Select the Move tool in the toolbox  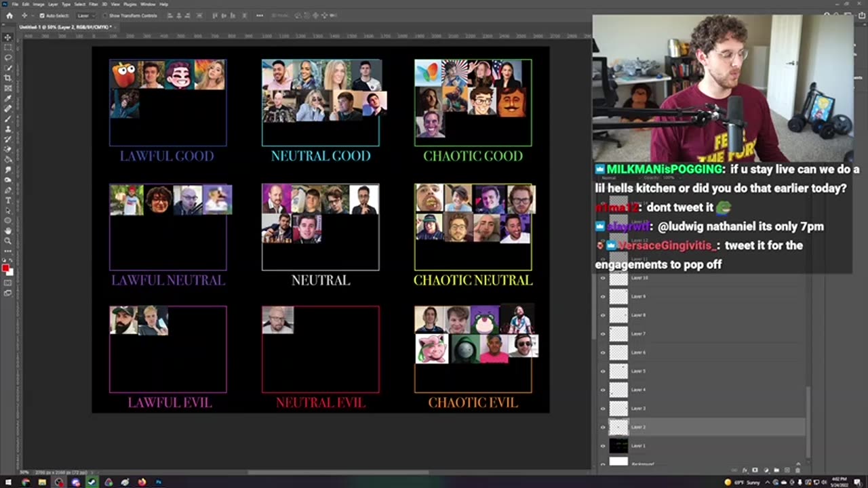click(7, 37)
